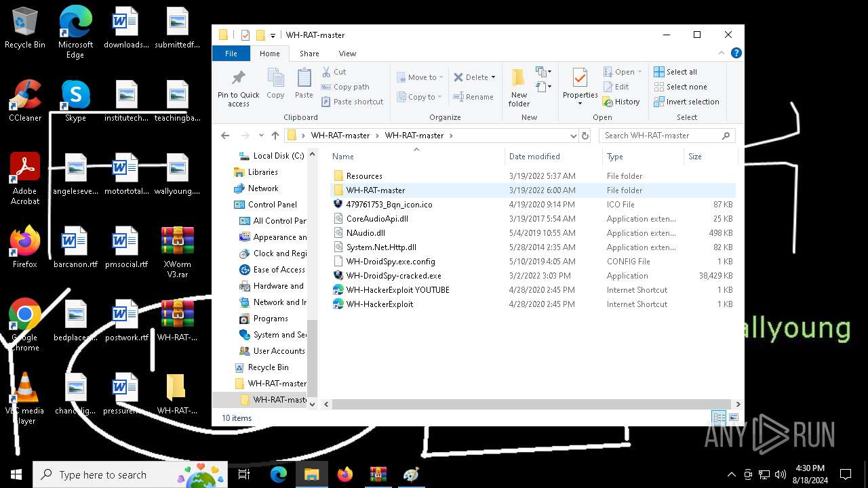Click Select all in ribbon
Viewport: 868px width, 488px height.
pos(675,72)
